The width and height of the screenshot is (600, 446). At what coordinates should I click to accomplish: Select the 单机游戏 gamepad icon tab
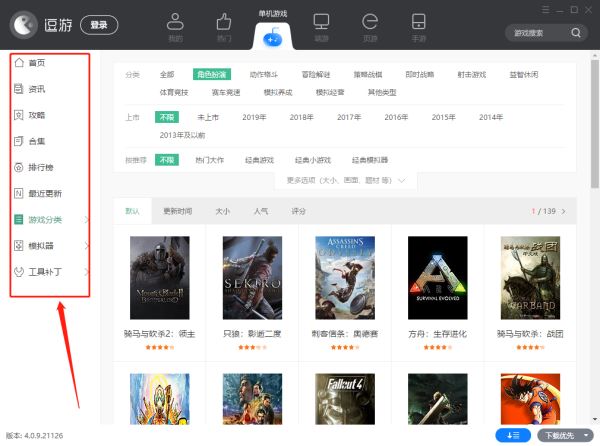[272, 37]
